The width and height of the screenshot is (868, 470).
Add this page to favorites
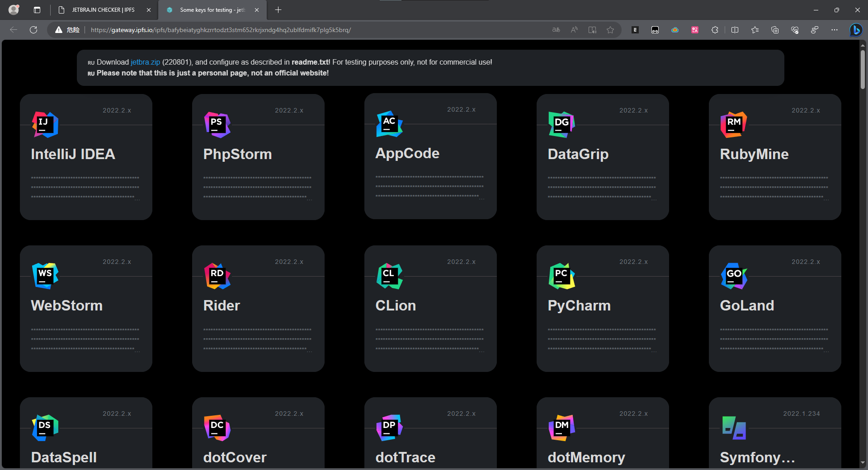pyautogui.click(x=610, y=30)
